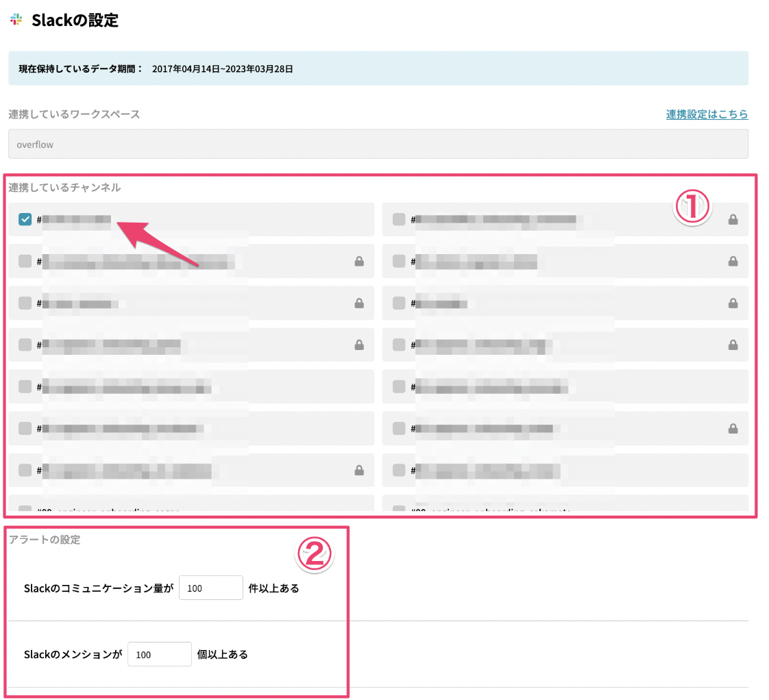Click the アラートの設定 heading

(45, 540)
